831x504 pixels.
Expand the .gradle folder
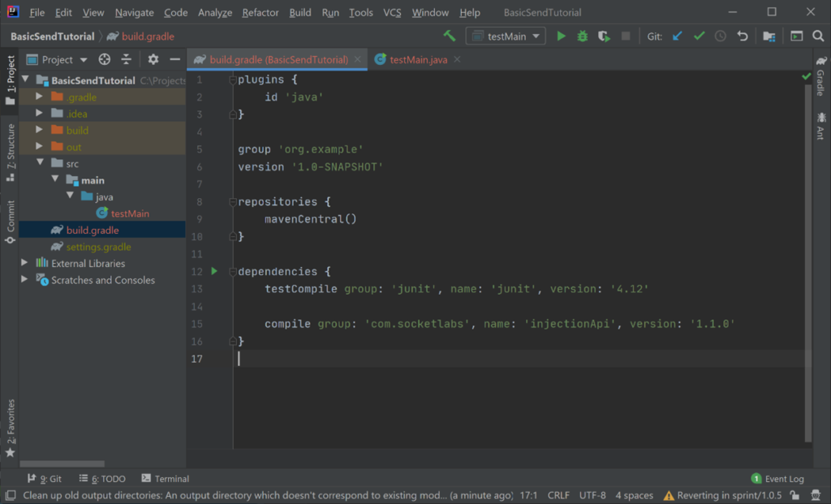[x=39, y=97]
